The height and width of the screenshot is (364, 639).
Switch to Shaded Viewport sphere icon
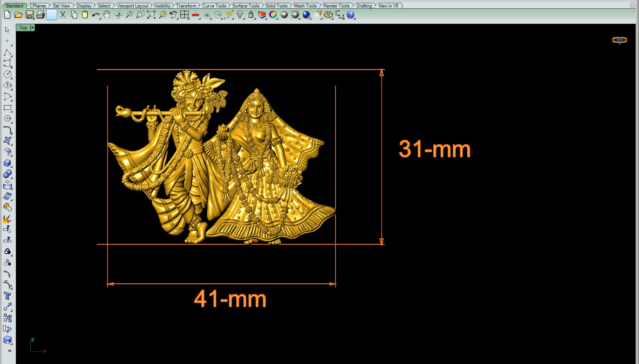pos(284,15)
